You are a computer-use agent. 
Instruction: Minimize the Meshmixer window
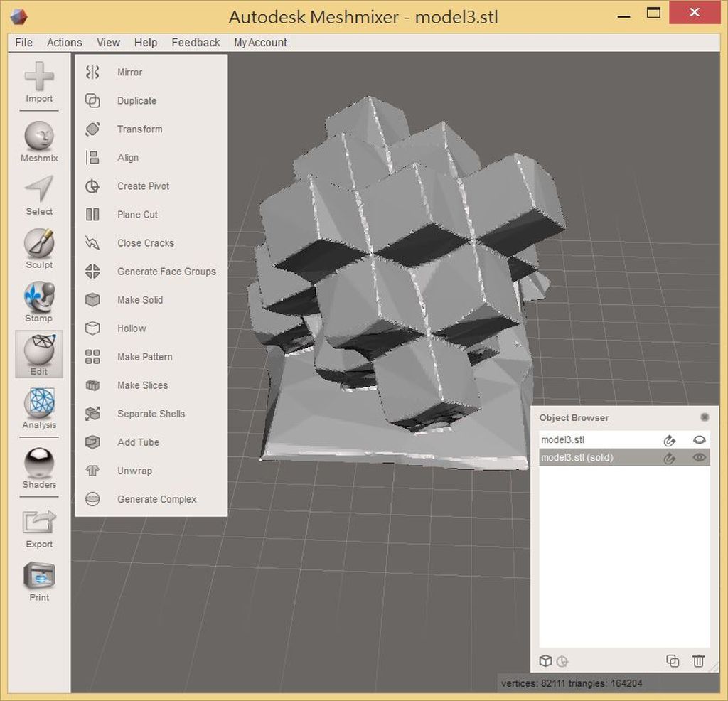tap(624, 16)
